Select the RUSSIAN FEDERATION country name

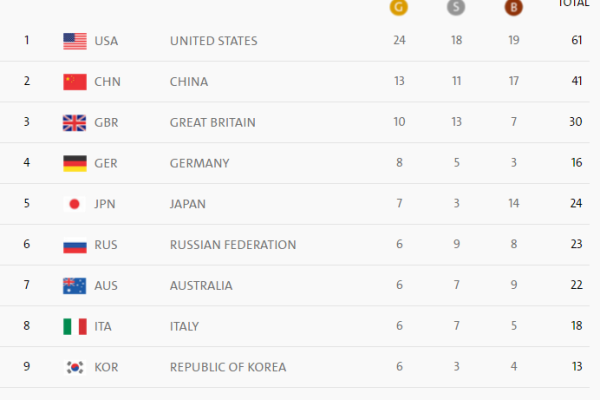coord(233,245)
